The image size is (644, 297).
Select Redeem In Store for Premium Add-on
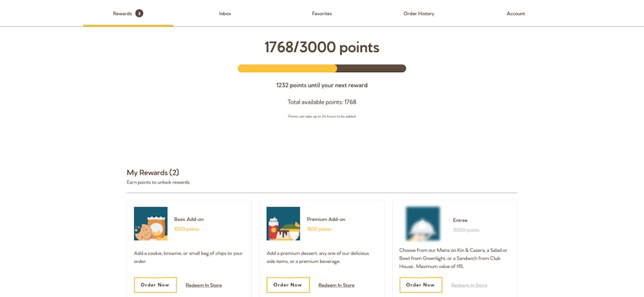click(336, 285)
